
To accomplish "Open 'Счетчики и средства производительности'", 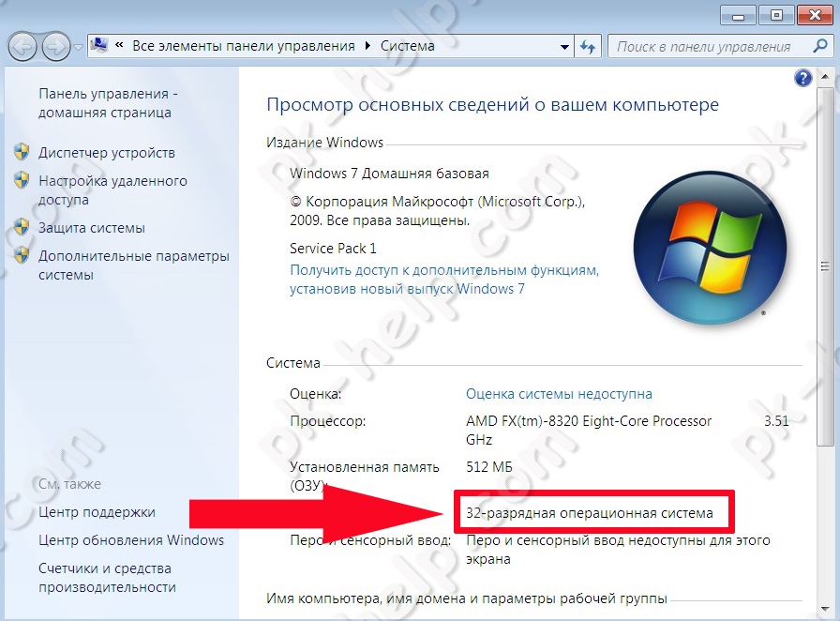I will coord(107,578).
